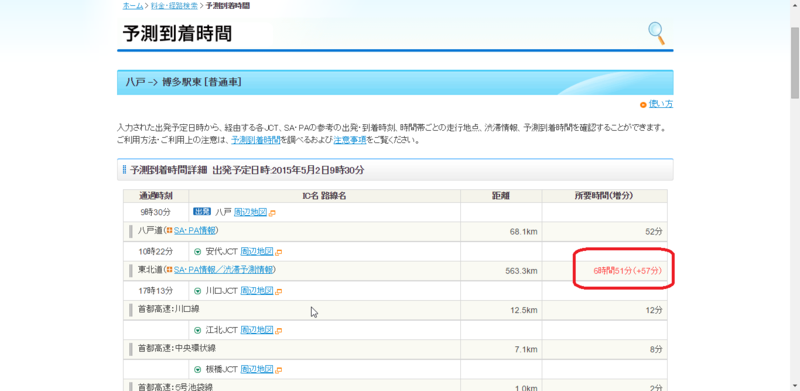Screen dimensions: 800x391
Task: Click the external window icon after 川口JCT 周辺地図
Action: pos(279,292)
